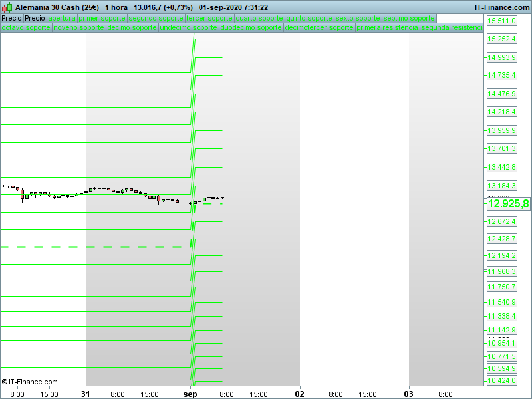Click the 10.771,5 price level label

(502, 356)
